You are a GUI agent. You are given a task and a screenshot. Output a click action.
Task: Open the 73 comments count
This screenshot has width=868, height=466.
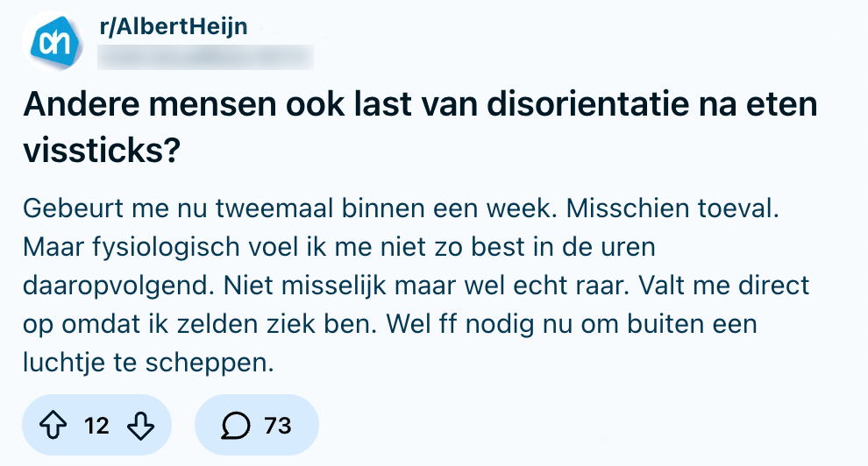[277, 426]
